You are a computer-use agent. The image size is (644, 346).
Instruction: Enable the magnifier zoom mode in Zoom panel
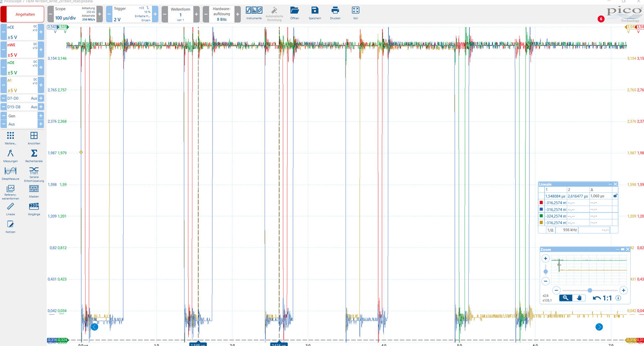click(x=566, y=298)
